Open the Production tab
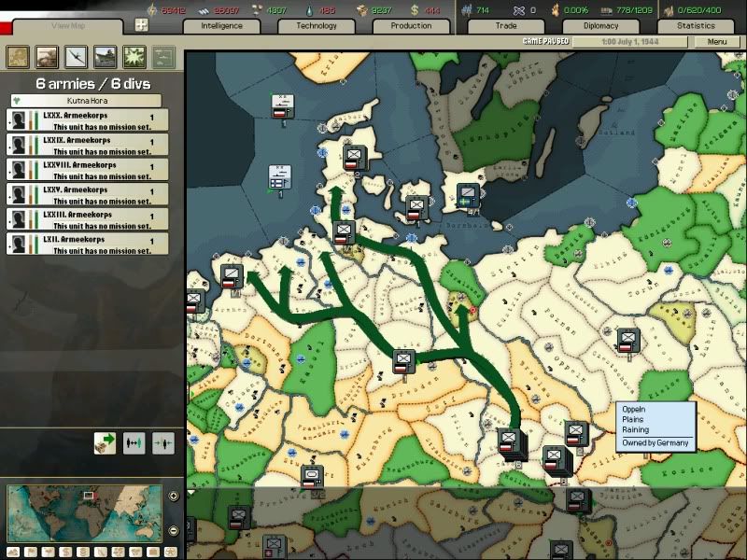 click(x=411, y=25)
